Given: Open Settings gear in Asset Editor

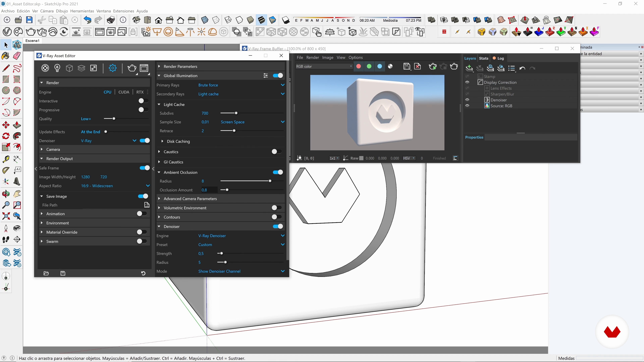Looking at the screenshot, I should pos(113,68).
